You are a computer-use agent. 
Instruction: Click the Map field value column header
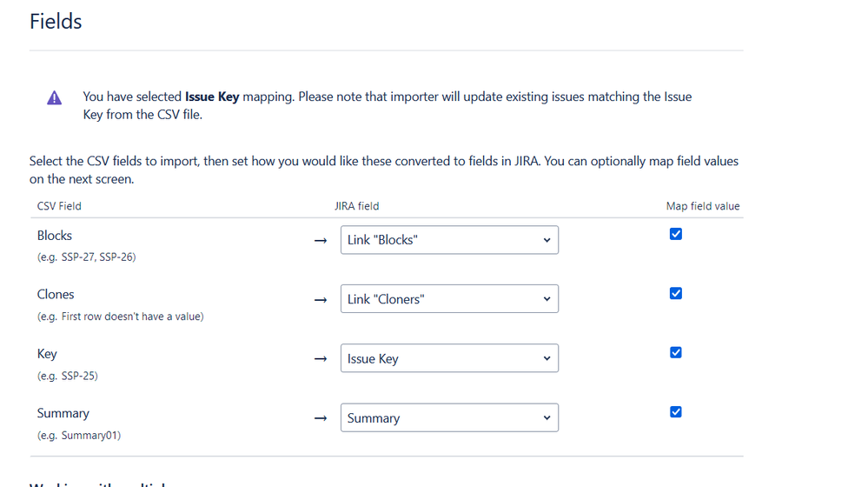(703, 206)
